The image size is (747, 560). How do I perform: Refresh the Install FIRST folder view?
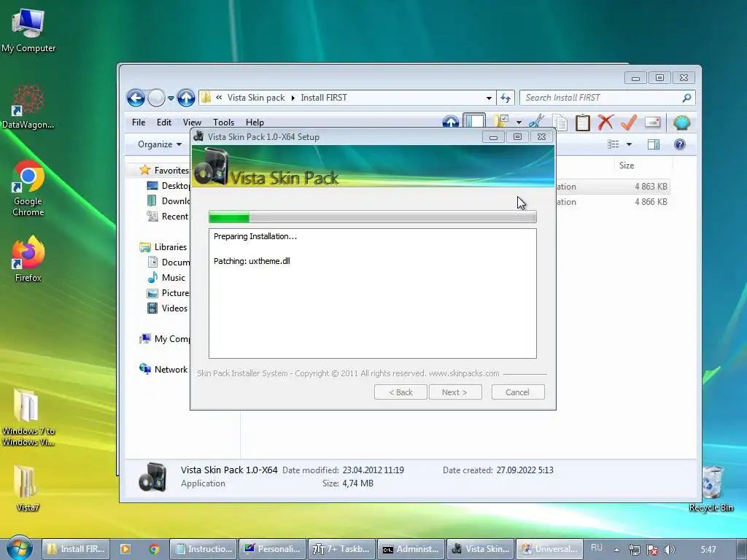pos(506,98)
